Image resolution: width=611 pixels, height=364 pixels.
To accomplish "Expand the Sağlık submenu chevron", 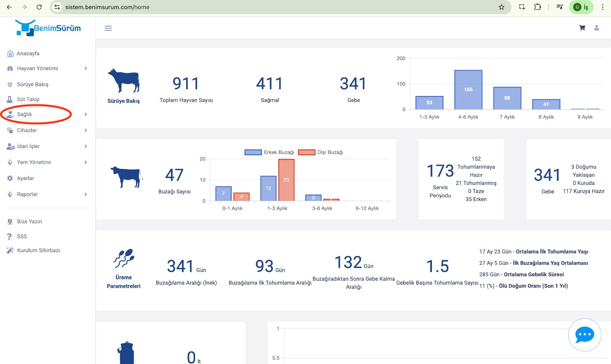I will [x=86, y=114].
